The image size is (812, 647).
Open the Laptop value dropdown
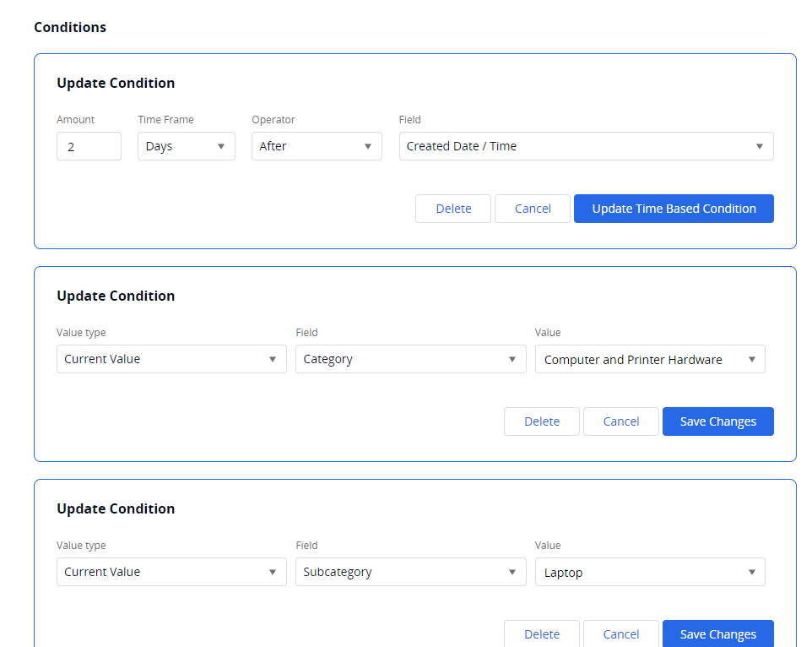click(x=650, y=572)
